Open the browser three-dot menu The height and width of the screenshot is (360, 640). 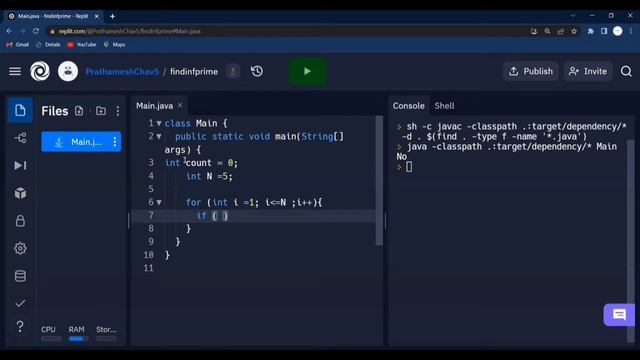pyautogui.click(x=631, y=31)
